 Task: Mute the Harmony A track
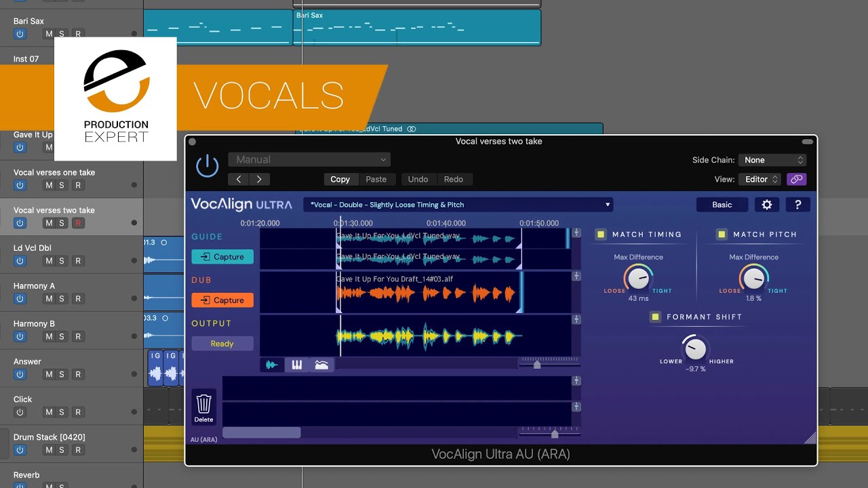49,299
